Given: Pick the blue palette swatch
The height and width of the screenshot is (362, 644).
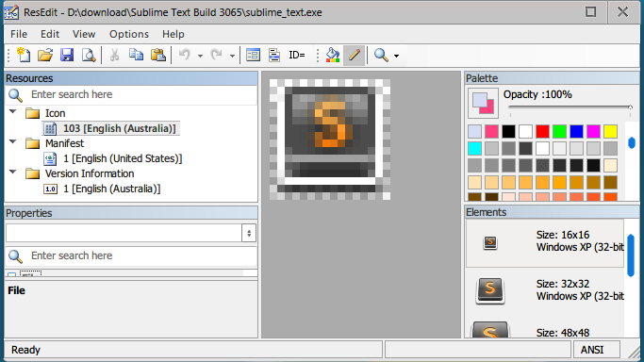Looking at the screenshot, I should 576,131.
